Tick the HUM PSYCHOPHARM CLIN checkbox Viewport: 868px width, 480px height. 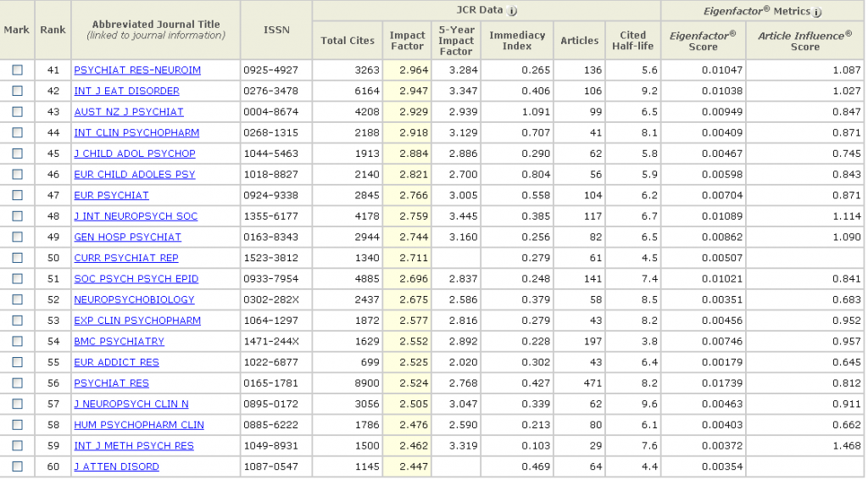coord(17,425)
